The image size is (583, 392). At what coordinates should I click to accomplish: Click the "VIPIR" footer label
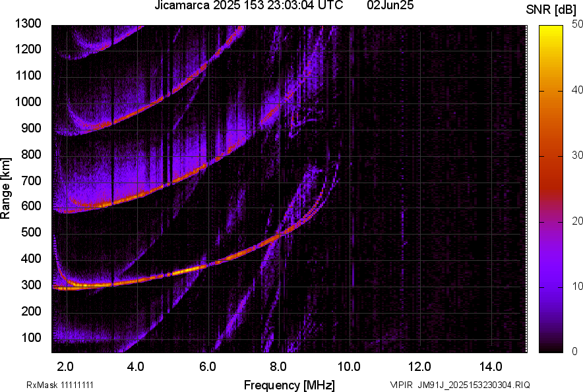pyautogui.click(x=401, y=385)
